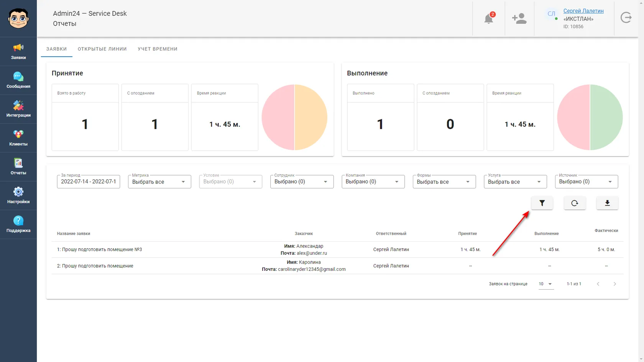Apply filter with funnel button
The width and height of the screenshot is (644, 362).
pyautogui.click(x=542, y=203)
